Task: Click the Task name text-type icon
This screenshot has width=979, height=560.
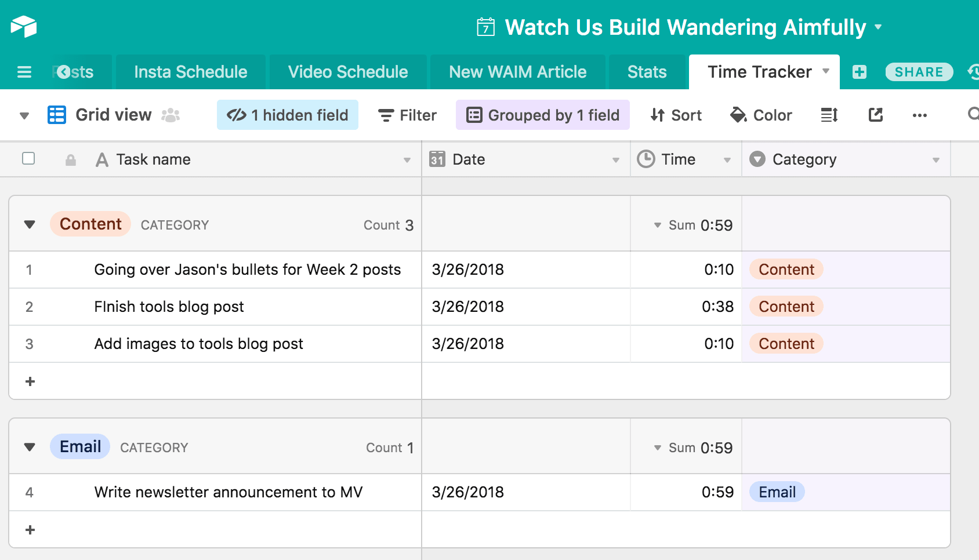Action: click(102, 159)
